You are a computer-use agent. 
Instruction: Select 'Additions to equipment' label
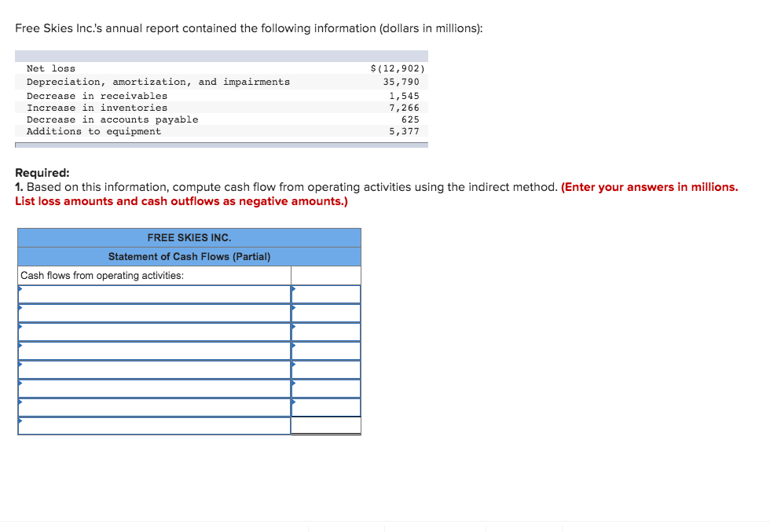coord(93,131)
